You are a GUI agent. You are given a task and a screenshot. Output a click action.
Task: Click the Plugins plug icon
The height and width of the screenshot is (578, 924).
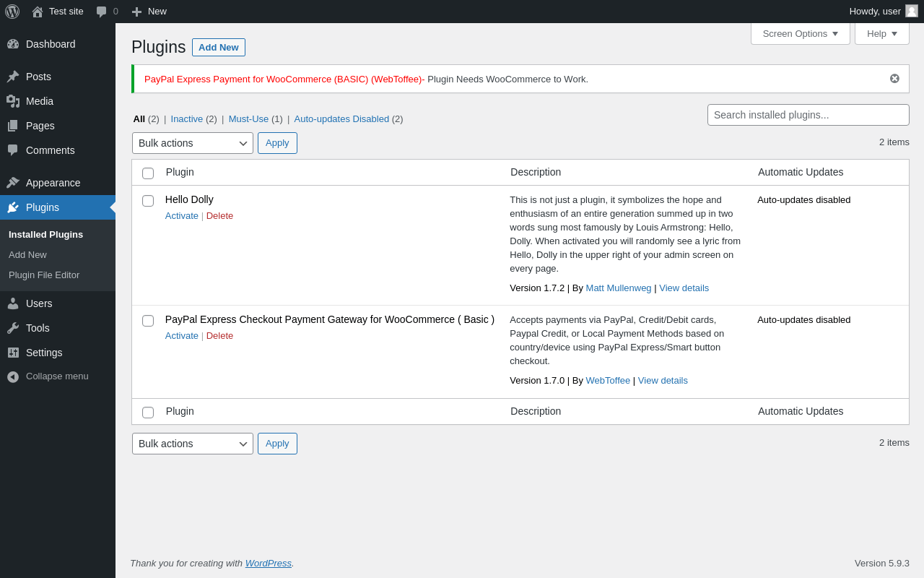tap(13, 207)
